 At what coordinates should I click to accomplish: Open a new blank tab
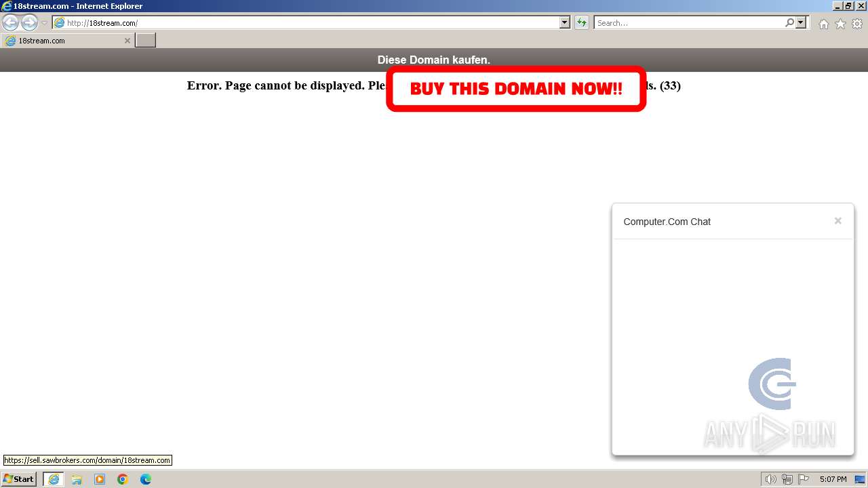click(x=146, y=41)
